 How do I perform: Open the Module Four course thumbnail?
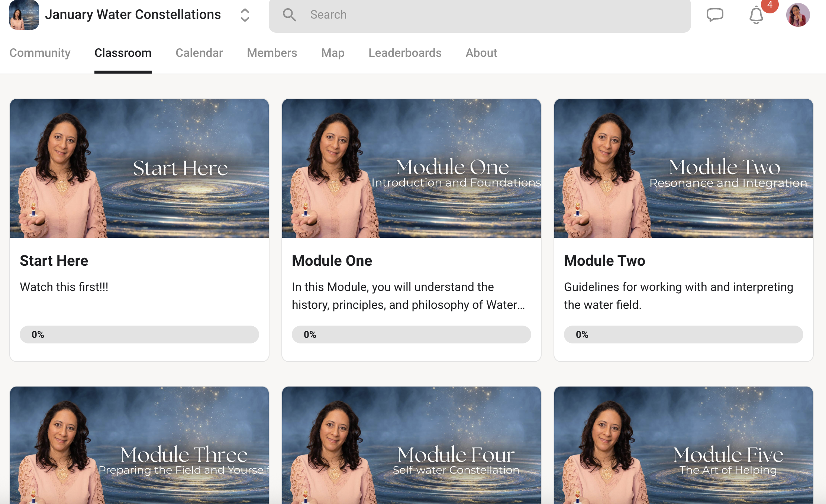click(412, 446)
